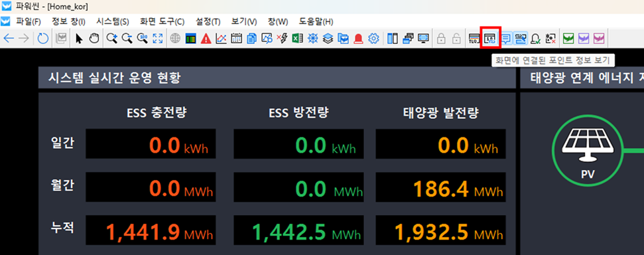Click the forward arrow navigation icon
This screenshot has width=644, height=255.
[x=24, y=39]
